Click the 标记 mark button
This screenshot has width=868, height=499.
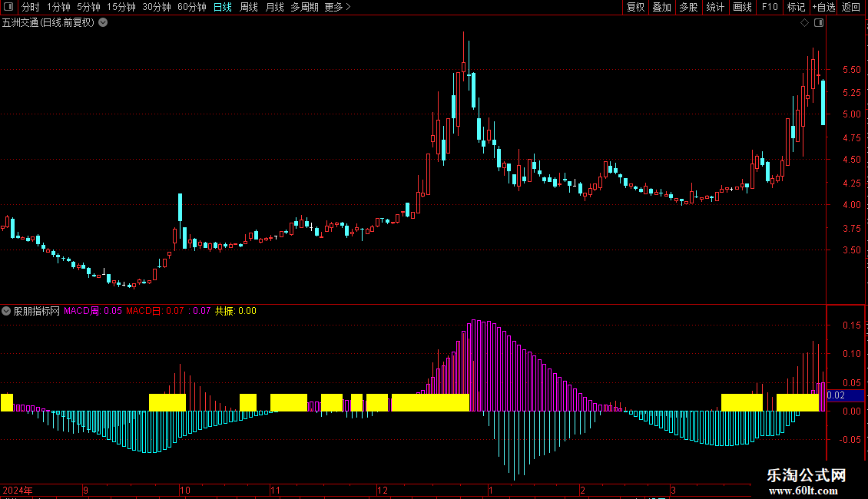coord(796,7)
